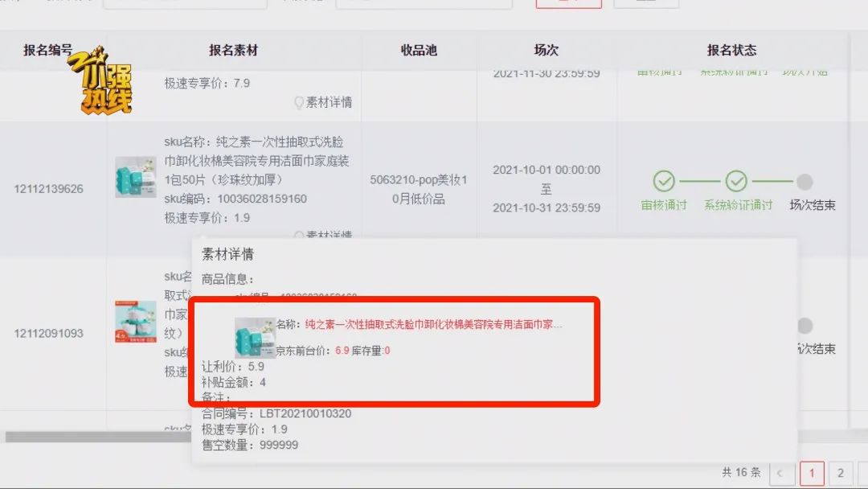
Task: Click the previous page arrow
Action: tap(781, 473)
